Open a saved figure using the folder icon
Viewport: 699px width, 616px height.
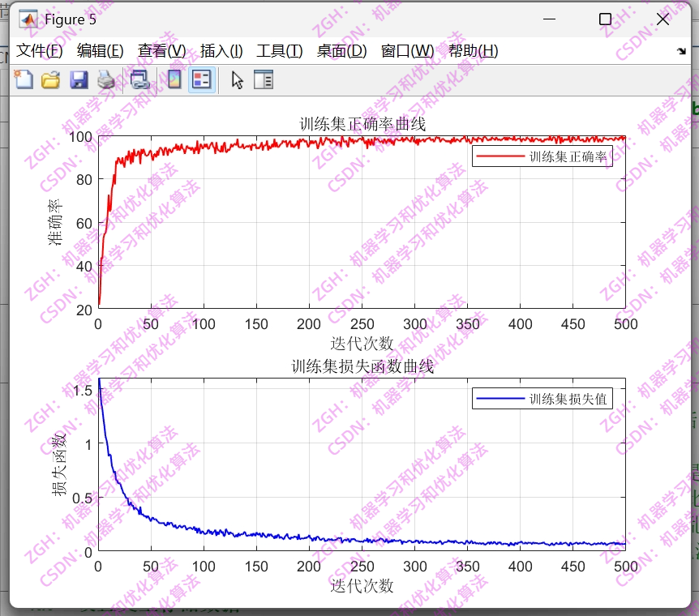click(x=51, y=79)
